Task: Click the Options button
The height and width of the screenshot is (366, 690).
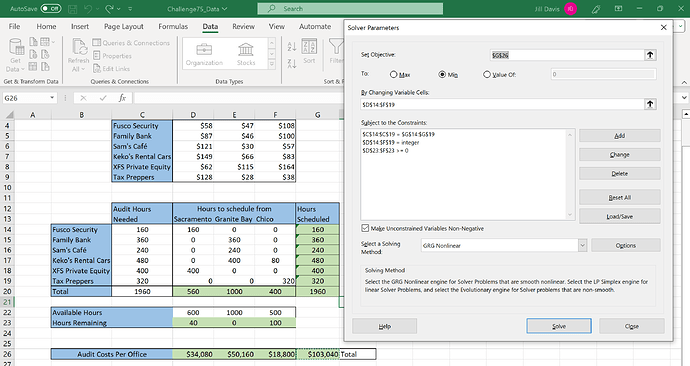Action: [626, 245]
